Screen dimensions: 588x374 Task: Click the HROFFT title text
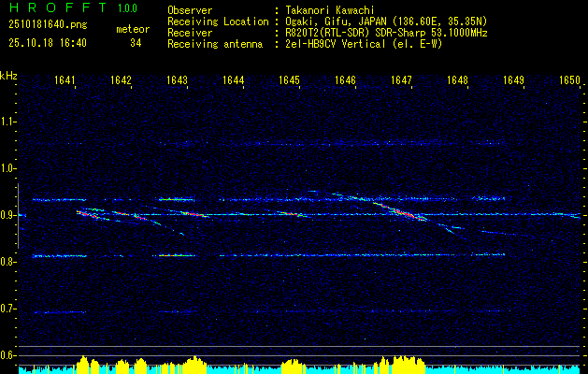coord(58,7)
